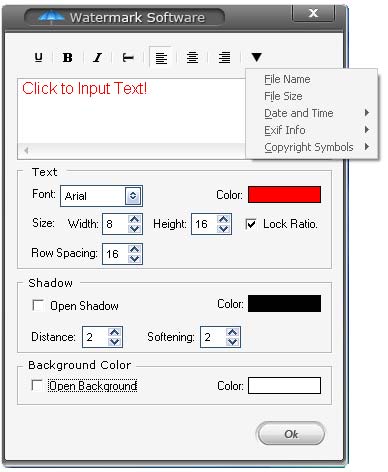Image resolution: width=388 pixels, height=472 pixels.
Task: Increase the text Width value
Action: [134, 219]
